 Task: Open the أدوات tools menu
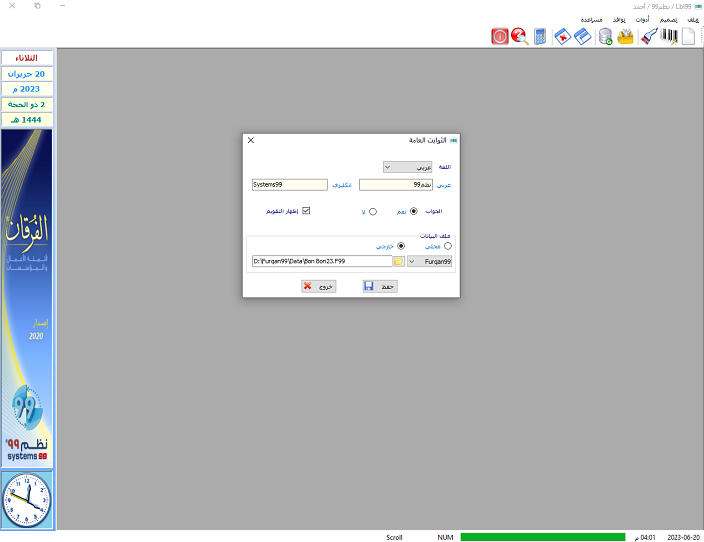click(x=642, y=19)
